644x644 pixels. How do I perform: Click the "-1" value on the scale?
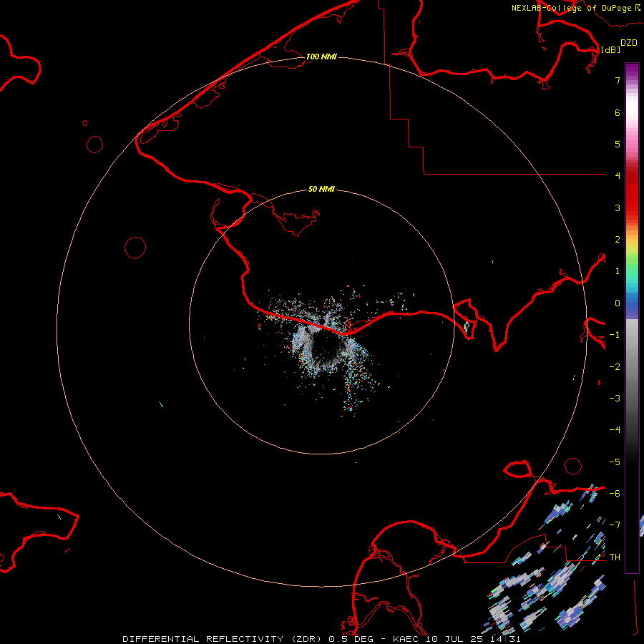pyautogui.click(x=615, y=335)
